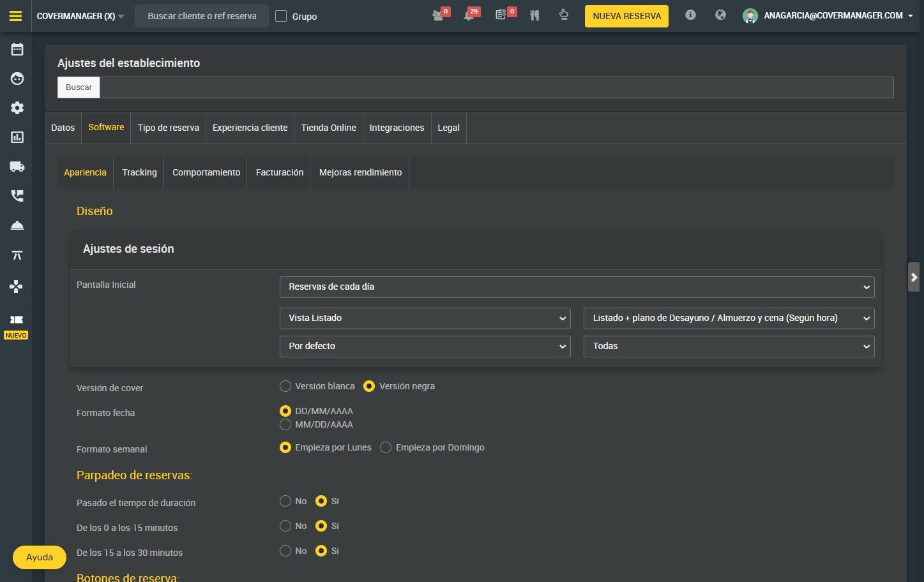The image size is (924, 582).
Task: Check the Grupo checkbox
Action: click(x=281, y=16)
